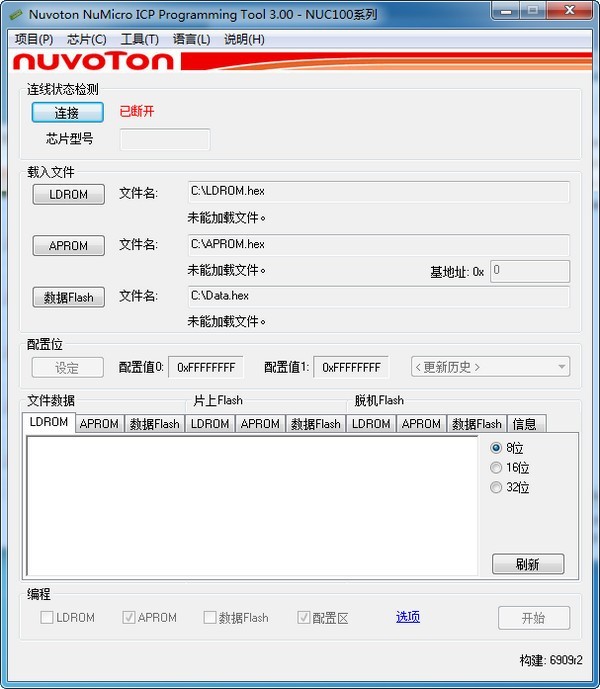600x689 pixels.
Task: Click the 构建: 6909r2 build text
Action: (551, 660)
